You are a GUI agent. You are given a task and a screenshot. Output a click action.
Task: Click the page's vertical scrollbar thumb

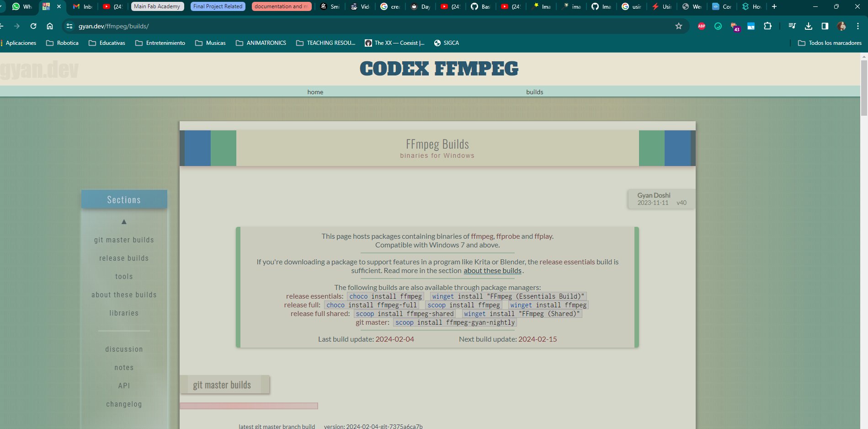(x=864, y=88)
